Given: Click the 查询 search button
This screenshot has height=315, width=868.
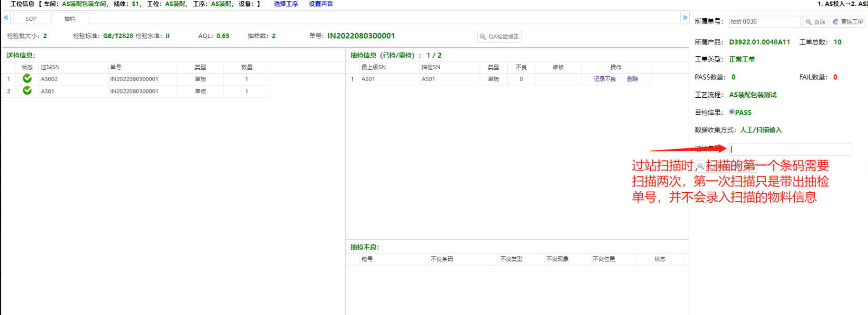Looking at the screenshot, I should (x=815, y=22).
